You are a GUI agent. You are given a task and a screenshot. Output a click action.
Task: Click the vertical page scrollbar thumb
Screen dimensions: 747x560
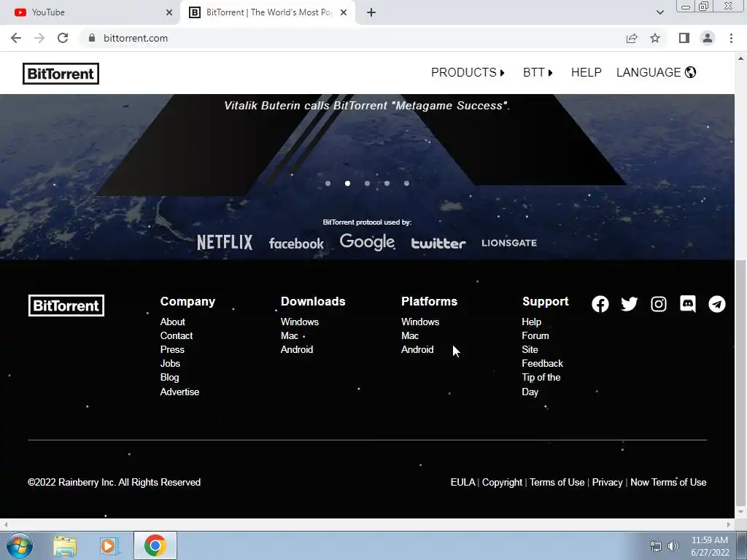click(740, 384)
